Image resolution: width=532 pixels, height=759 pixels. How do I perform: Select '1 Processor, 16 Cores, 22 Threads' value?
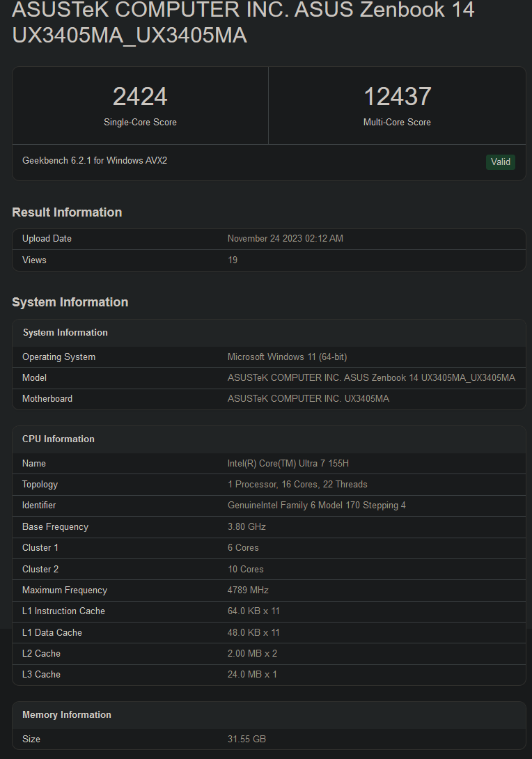297,484
